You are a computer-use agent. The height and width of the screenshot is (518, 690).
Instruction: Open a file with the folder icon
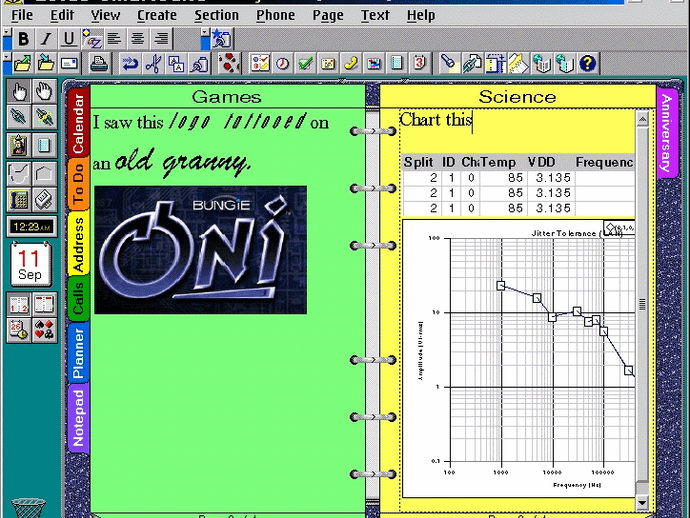point(23,63)
